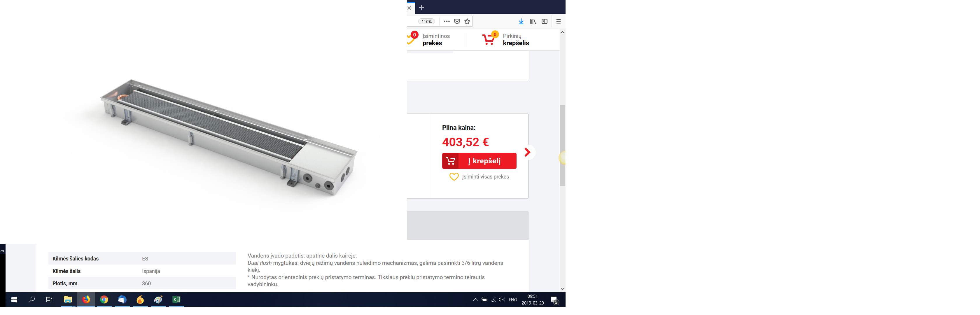Show hidden system tray icons
The height and width of the screenshot is (315, 980).
point(475,300)
